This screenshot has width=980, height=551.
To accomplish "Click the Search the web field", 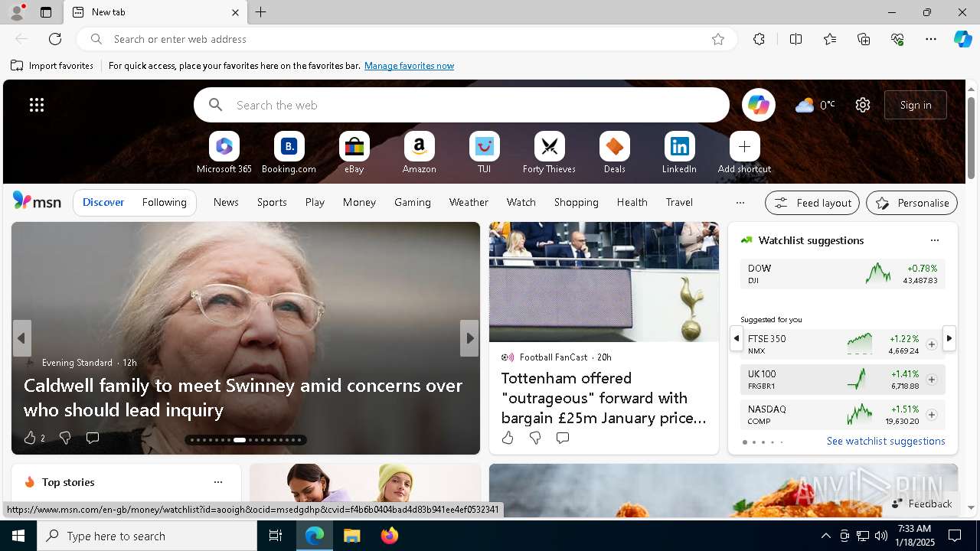I will (462, 105).
